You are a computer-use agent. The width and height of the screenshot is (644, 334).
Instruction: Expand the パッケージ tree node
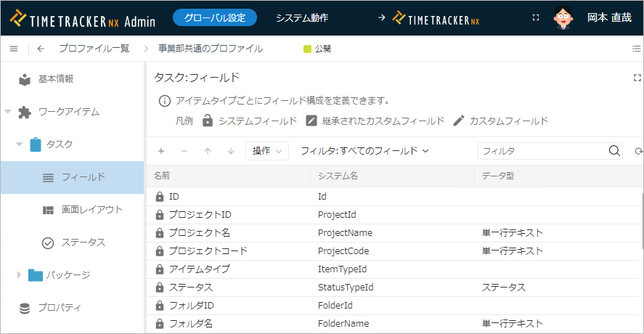(20, 274)
